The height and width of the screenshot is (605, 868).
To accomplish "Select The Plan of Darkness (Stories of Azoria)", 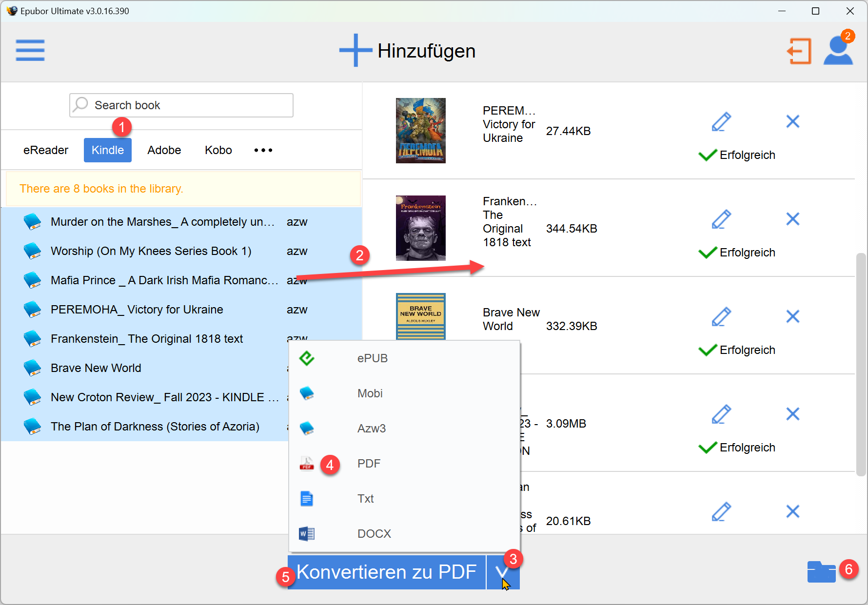I will coord(145,427).
